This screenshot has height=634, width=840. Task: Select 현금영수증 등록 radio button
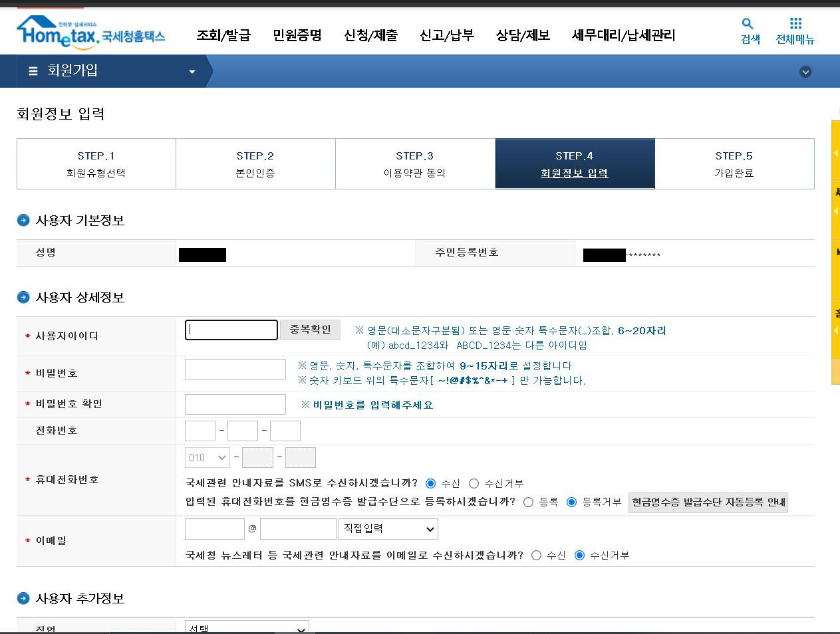pos(529,502)
